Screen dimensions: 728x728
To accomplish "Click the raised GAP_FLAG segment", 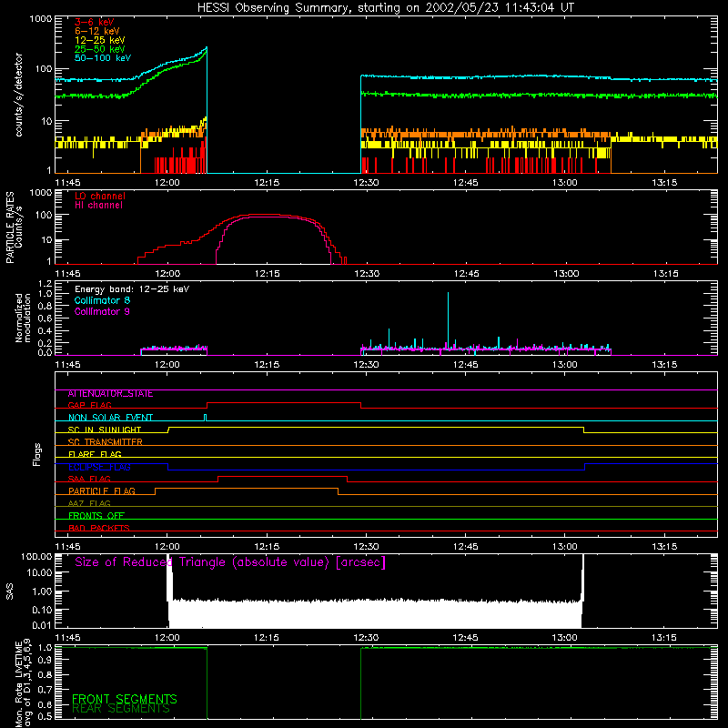I will (284, 403).
